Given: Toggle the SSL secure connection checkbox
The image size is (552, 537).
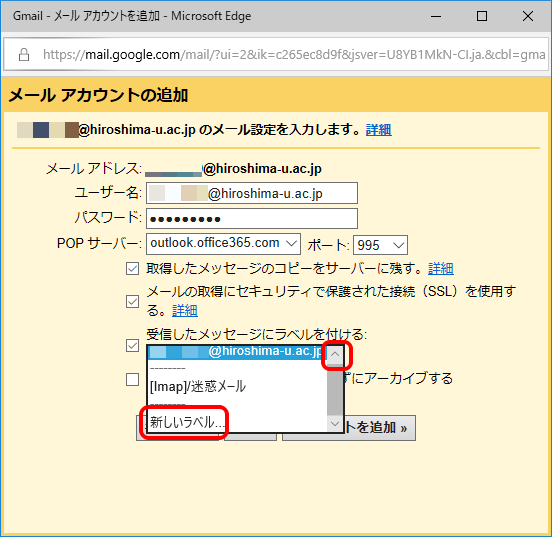Looking at the screenshot, I should tap(132, 301).
